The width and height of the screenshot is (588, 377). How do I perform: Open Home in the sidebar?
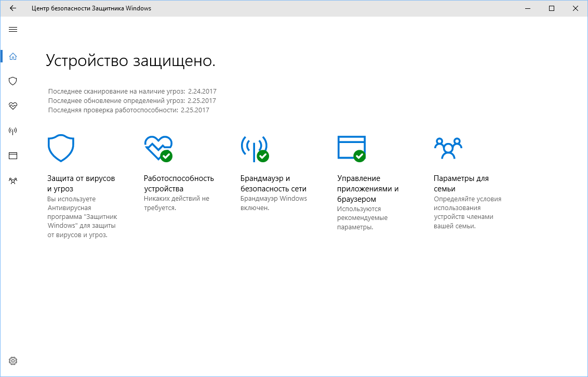tap(12, 56)
